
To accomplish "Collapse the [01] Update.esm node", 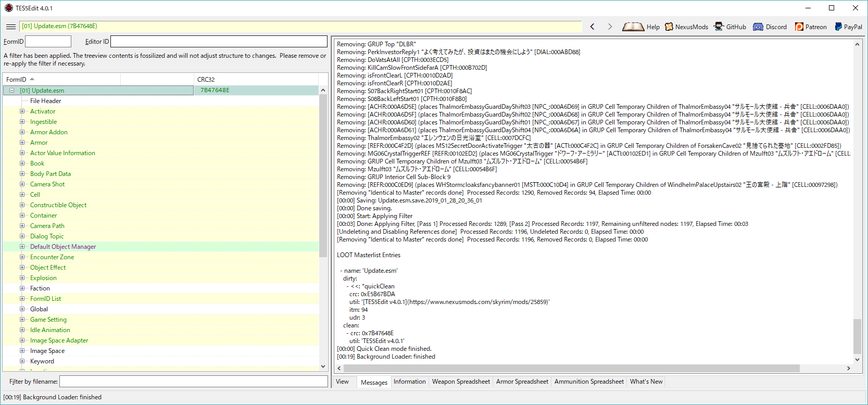I will [x=11, y=91].
